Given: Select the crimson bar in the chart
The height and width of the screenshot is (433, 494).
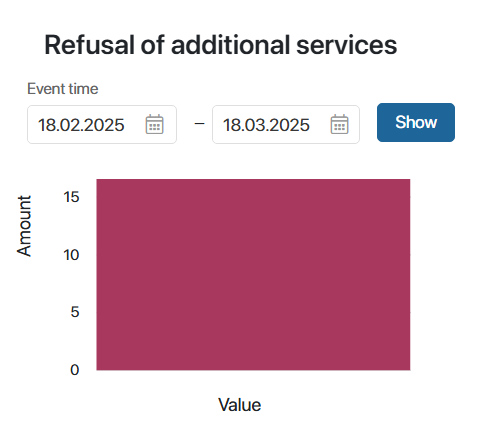Looking at the screenshot, I should coord(253,275).
